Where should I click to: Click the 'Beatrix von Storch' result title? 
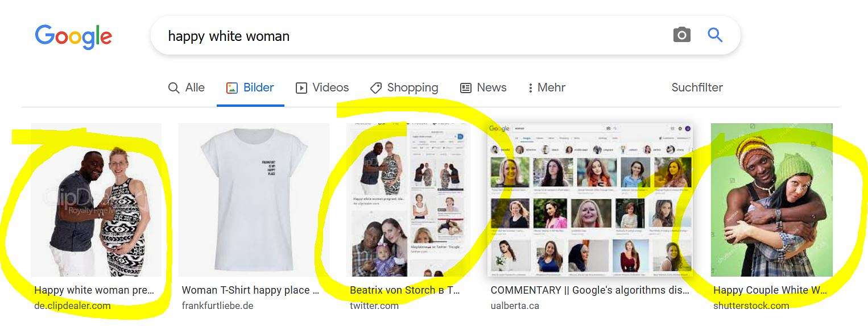click(x=405, y=290)
